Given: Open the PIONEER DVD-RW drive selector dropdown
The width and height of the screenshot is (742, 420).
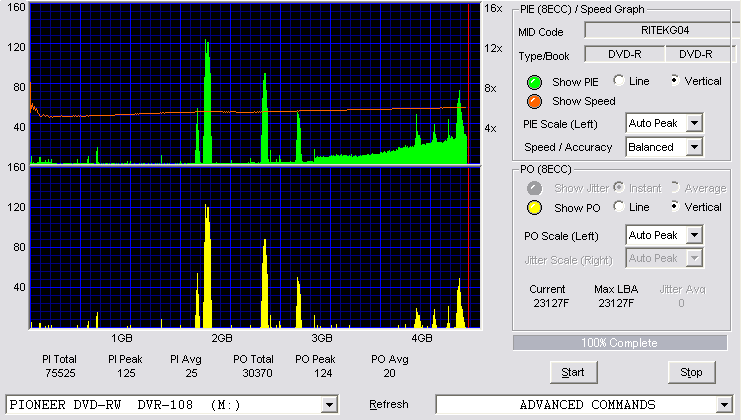Looking at the screenshot, I should pyautogui.click(x=329, y=405).
